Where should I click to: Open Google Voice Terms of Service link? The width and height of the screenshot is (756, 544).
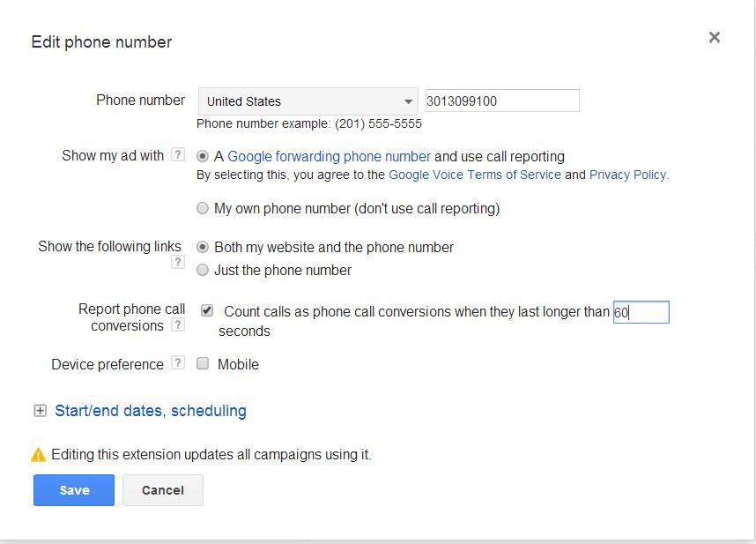(x=475, y=175)
